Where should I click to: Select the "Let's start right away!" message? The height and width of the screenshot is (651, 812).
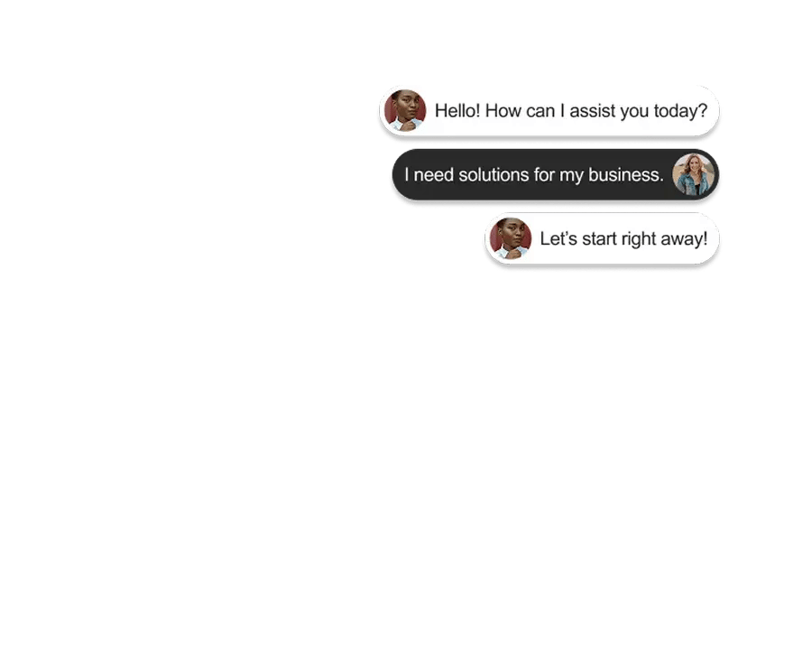coord(603,238)
